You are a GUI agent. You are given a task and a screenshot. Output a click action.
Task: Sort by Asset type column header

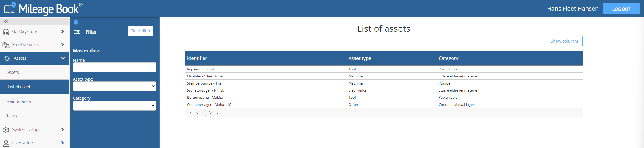tap(360, 58)
